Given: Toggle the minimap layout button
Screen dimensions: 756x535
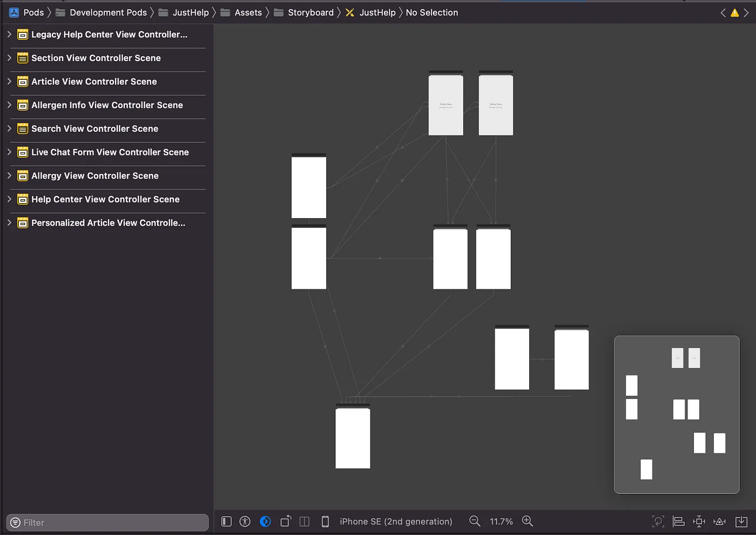Looking at the screenshot, I should click(x=305, y=521).
